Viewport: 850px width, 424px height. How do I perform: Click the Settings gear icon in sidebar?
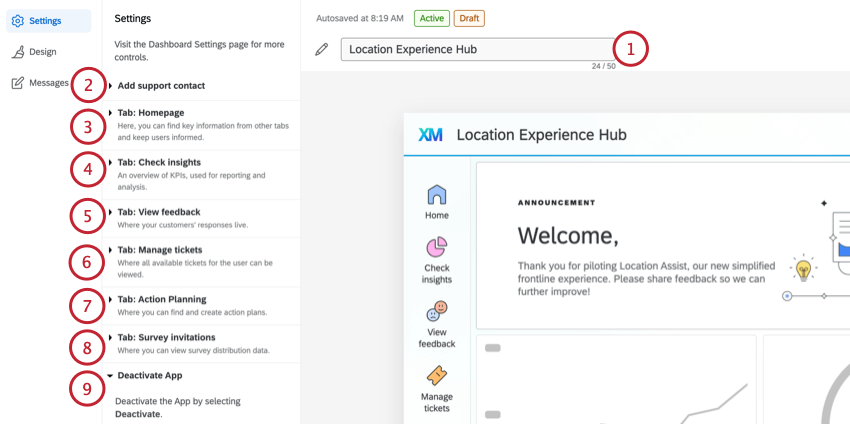tap(18, 21)
